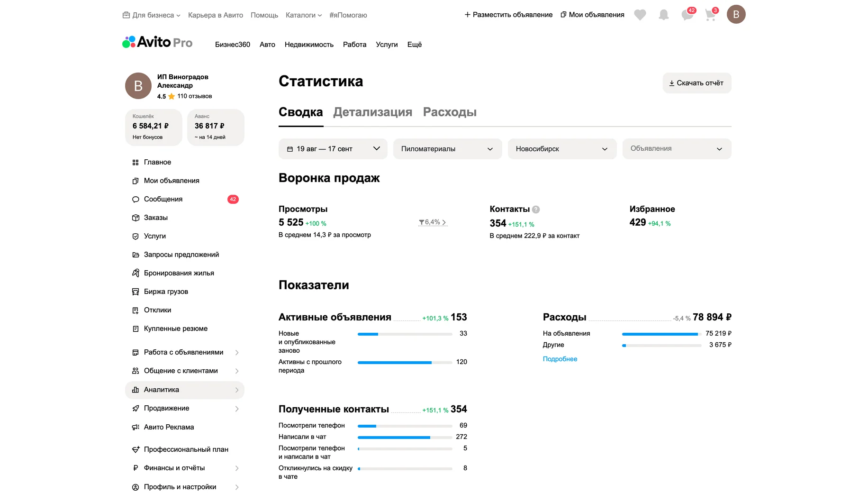This screenshot has height=493, width=868.
Task: Click the Контакты help question mark icon
Action: pos(536,210)
